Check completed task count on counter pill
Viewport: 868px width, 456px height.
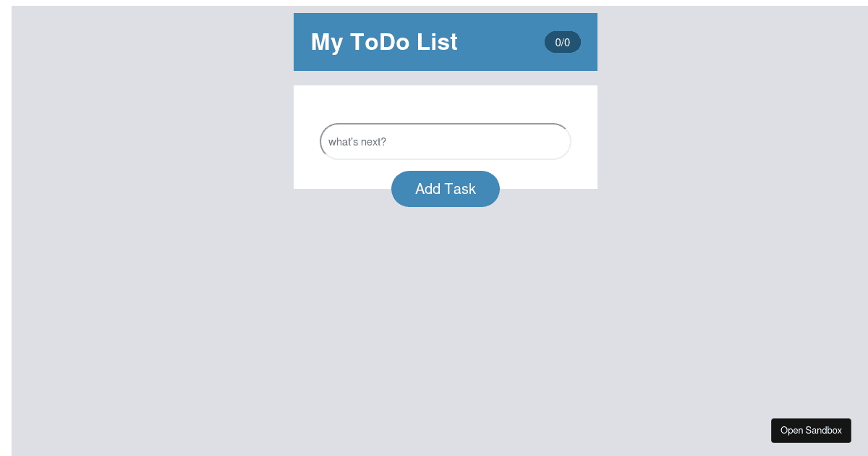[562, 42]
